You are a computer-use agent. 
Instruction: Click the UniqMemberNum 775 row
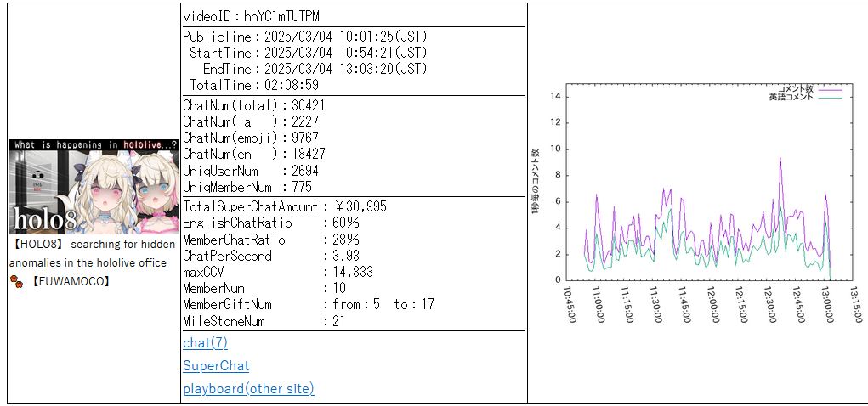tap(247, 186)
